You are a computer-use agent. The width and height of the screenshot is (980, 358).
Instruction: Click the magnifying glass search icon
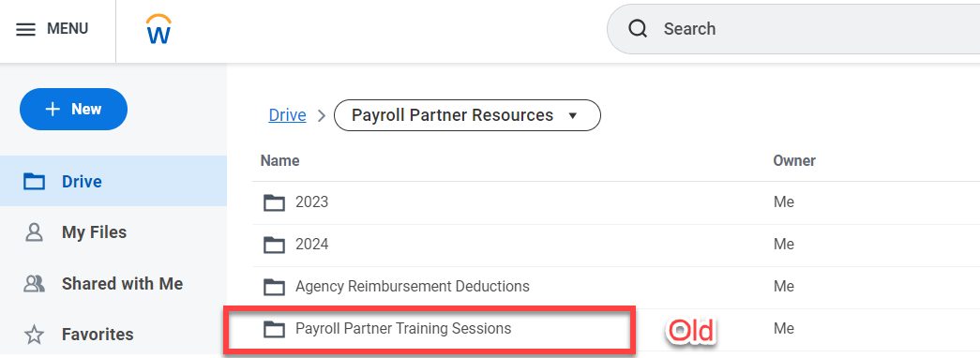[x=638, y=29]
